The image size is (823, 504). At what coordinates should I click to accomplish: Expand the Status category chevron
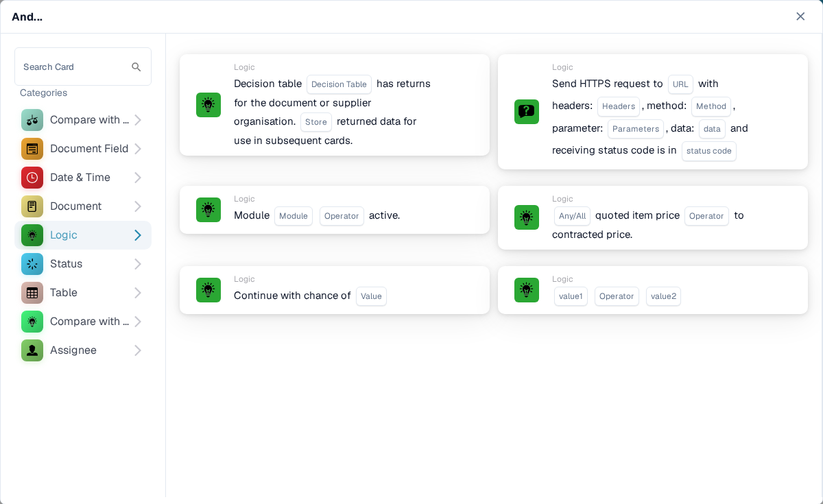coord(138,264)
